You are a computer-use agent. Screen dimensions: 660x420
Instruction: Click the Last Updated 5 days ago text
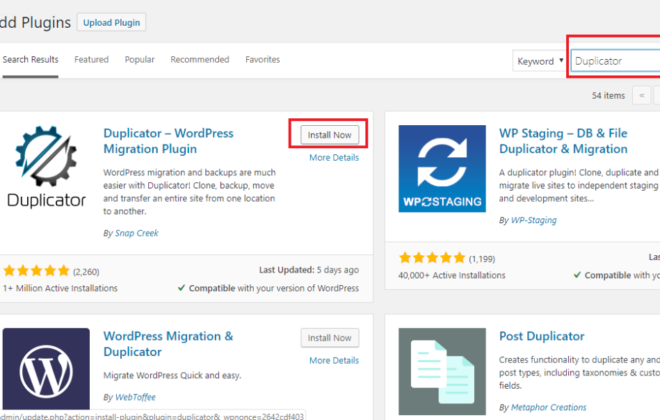(309, 270)
